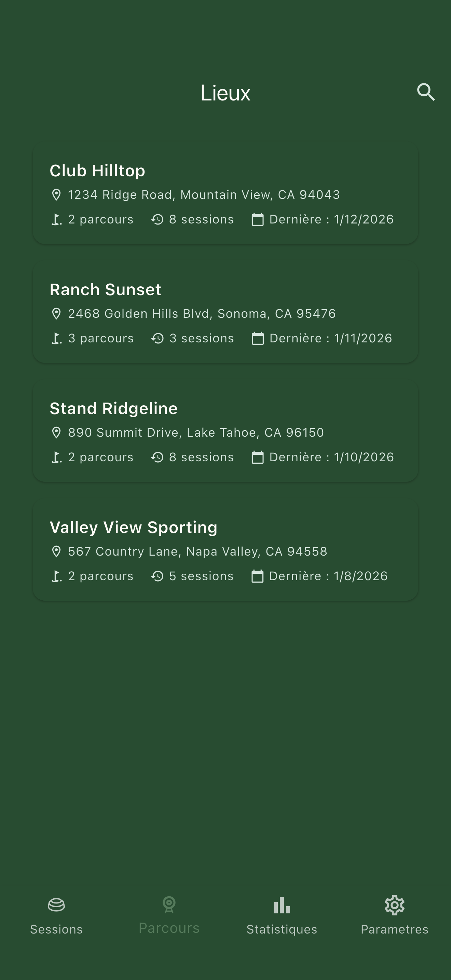Select the Stand Ridgeline title

pyautogui.click(x=113, y=409)
